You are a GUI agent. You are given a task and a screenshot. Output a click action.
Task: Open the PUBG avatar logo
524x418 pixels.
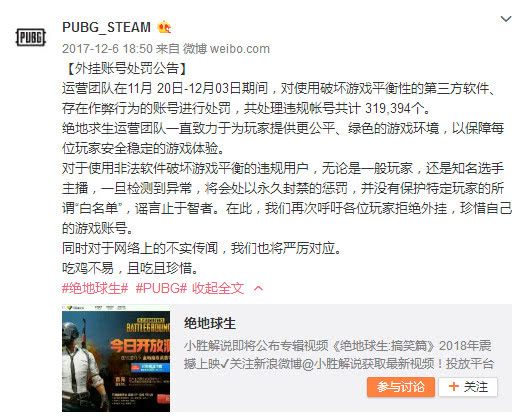click(x=30, y=37)
